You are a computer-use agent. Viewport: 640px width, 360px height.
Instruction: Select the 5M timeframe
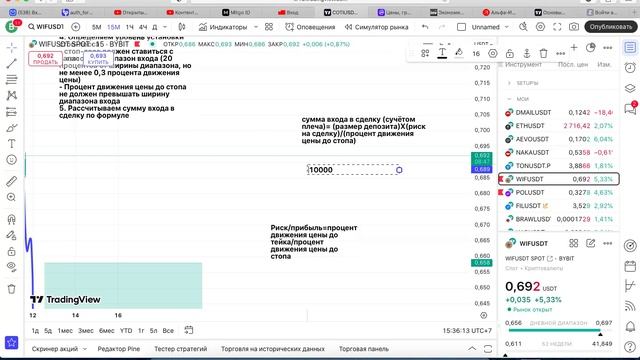point(96,27)
